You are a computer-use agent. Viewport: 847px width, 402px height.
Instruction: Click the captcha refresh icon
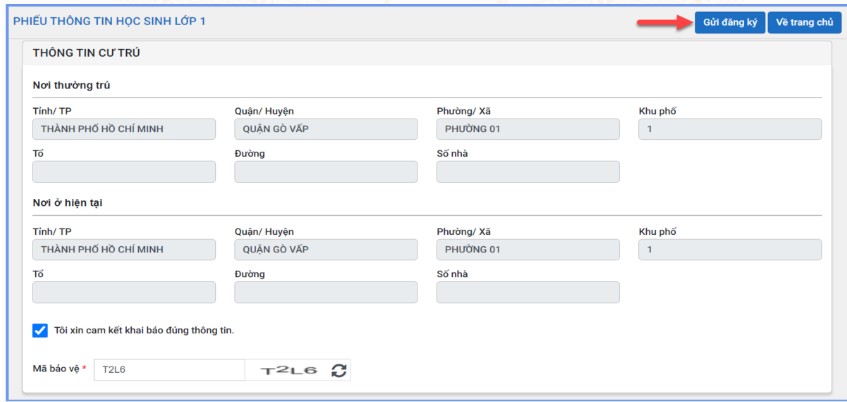coord(339,370)
